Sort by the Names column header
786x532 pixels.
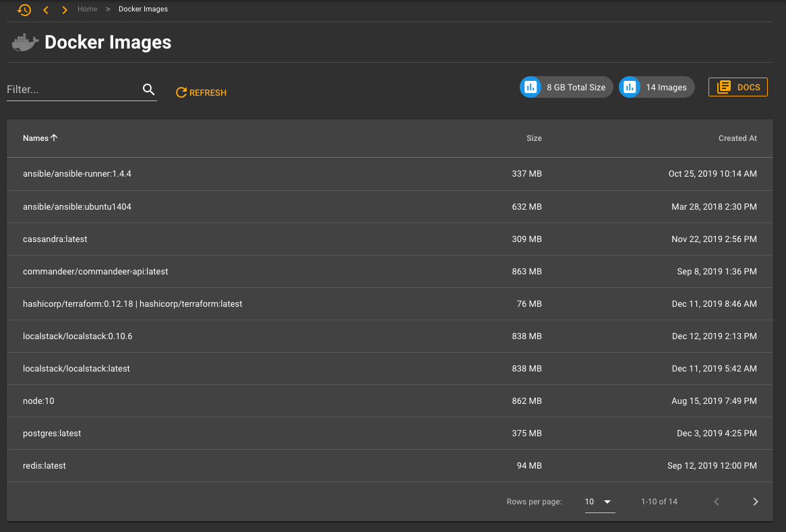pyautogui.click(x=36, y=138)
